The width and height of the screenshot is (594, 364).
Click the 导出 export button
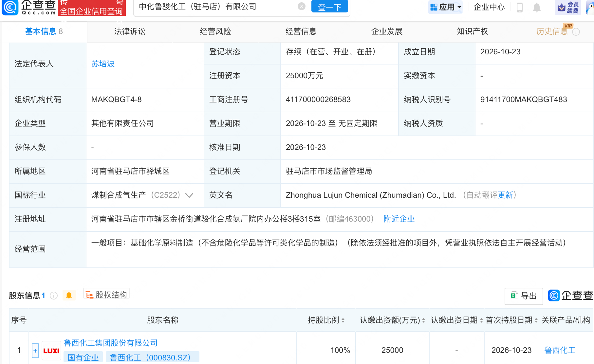[524, 296]
